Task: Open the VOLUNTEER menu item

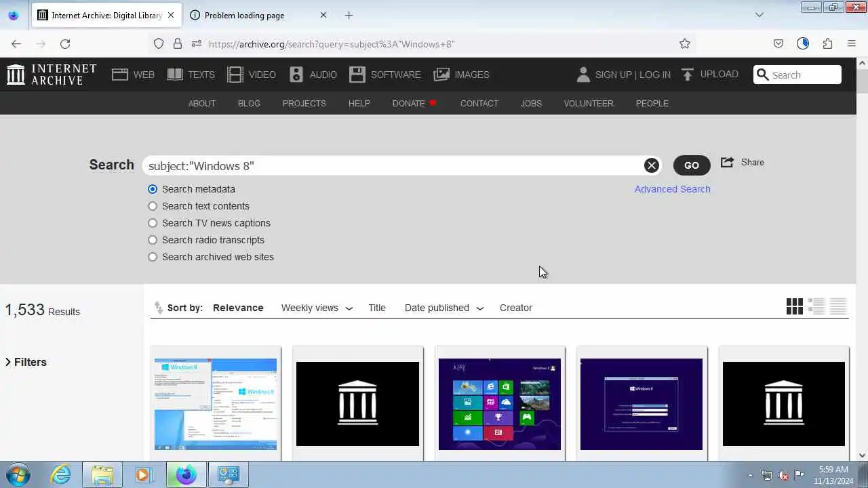Action: 589,103
